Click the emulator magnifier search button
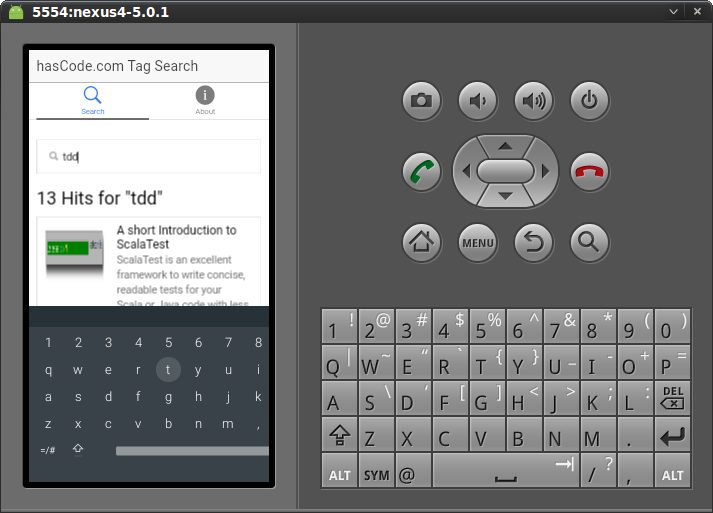713x513 pixels. pos(589,242)
